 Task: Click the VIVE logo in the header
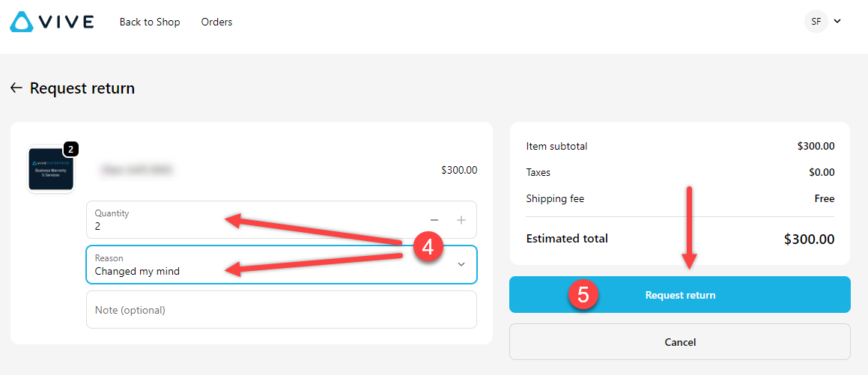[52, 22]
